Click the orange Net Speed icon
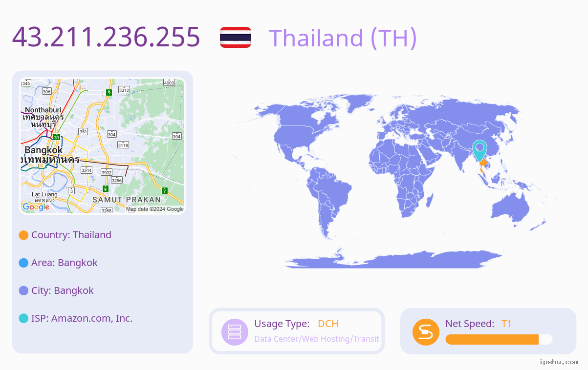Image resolution: width=588 pixels, height=370 pixels. (426, 332)
